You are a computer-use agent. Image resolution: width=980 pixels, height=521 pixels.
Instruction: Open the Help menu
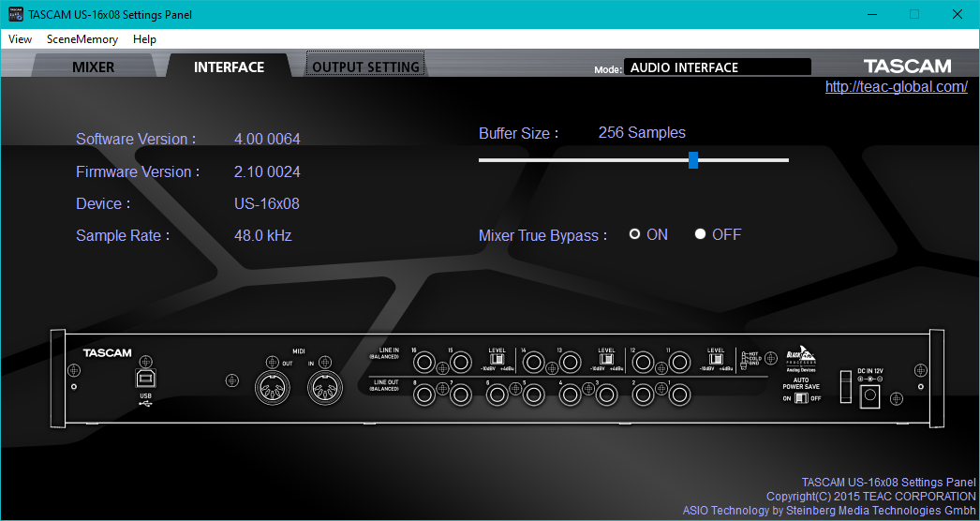(x=144, y=38)
